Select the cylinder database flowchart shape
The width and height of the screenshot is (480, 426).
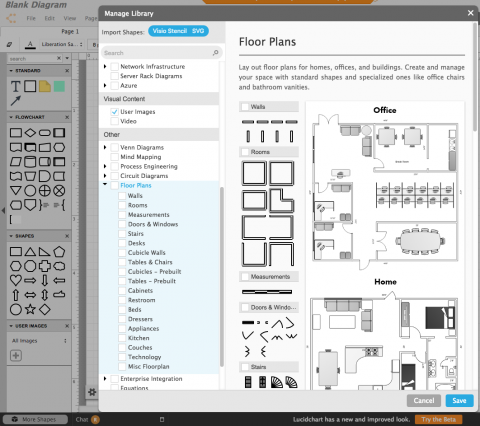click(30, 162)
